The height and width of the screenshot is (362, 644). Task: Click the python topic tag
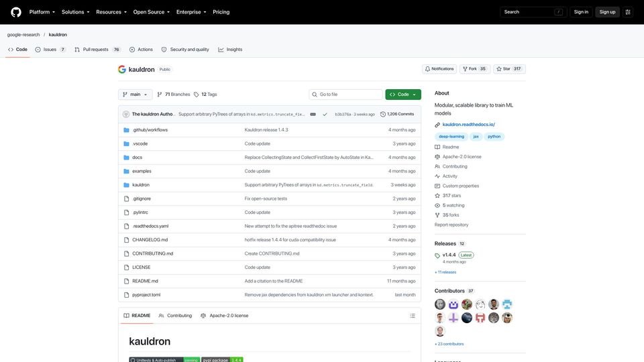(494, 137)
